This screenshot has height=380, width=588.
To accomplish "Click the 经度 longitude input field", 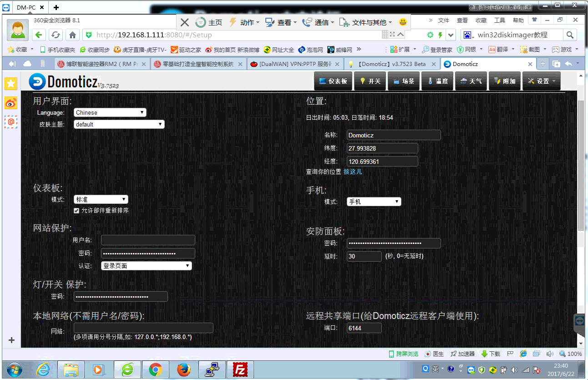I will [382, 162].
